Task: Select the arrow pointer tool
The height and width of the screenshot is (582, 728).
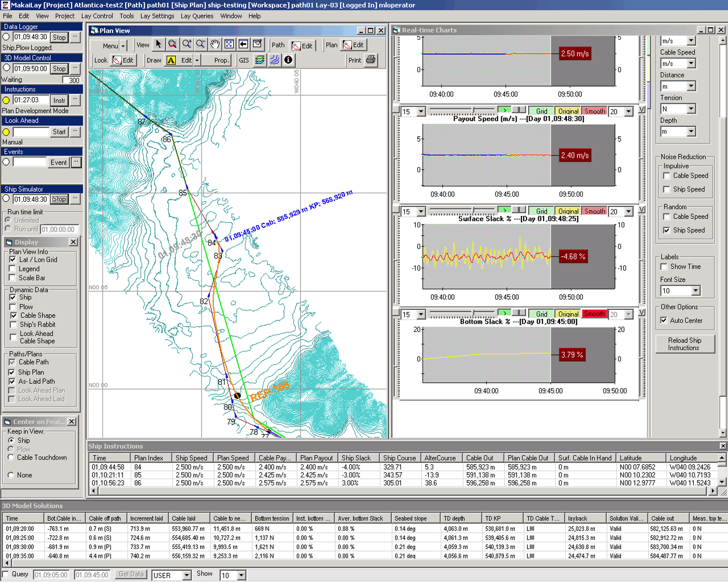Action: click(x=158, y=44)
